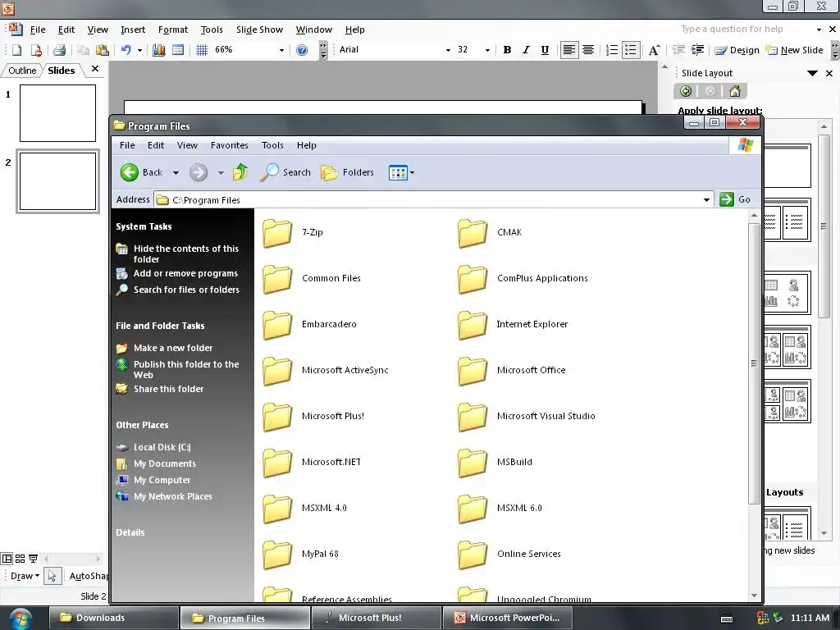Viewport: 840px width, 630px height.
Task: Toggle the Folders pane button
Action: 347,172
